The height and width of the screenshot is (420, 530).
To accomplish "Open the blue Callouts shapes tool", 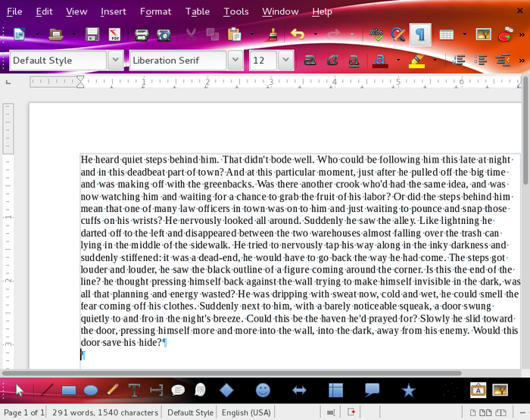I will 372,390.
